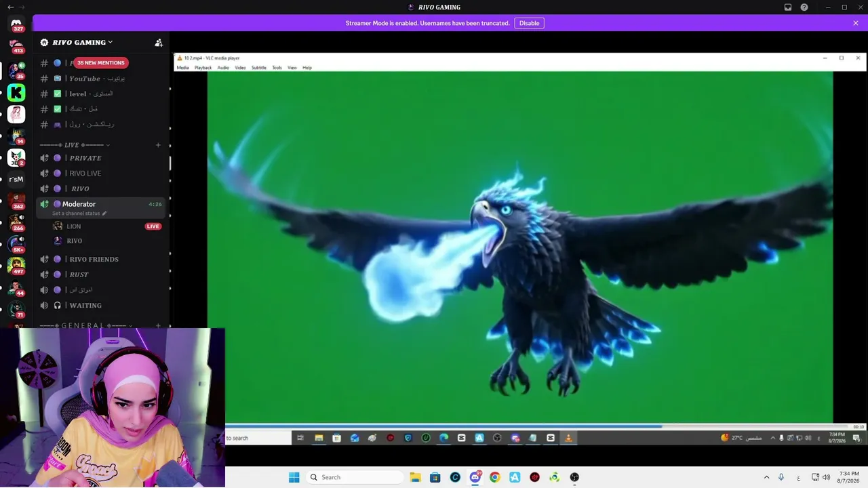Screen dimensions: 868x488
Task: Open Discord direct messages home icon
Action: point(16,24)
